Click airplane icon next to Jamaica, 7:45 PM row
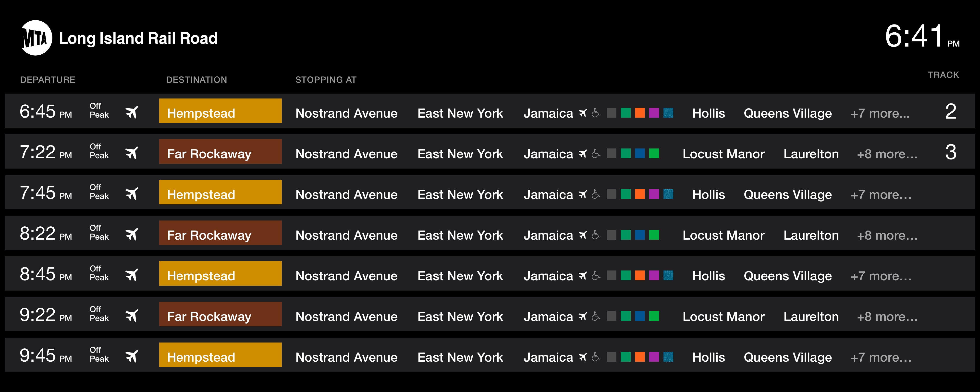 click(582, 195)
